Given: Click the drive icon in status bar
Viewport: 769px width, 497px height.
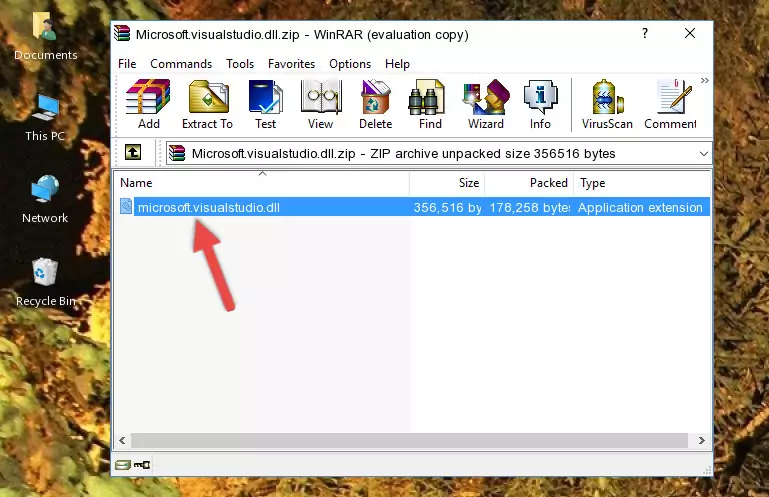Looking at the screenshot, I should click(123, 465).
